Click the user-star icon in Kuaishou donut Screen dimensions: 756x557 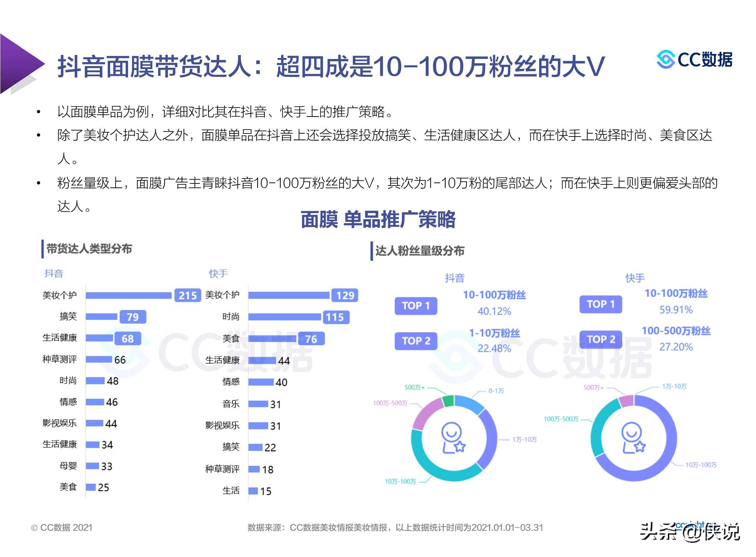[x=633, y=437]
